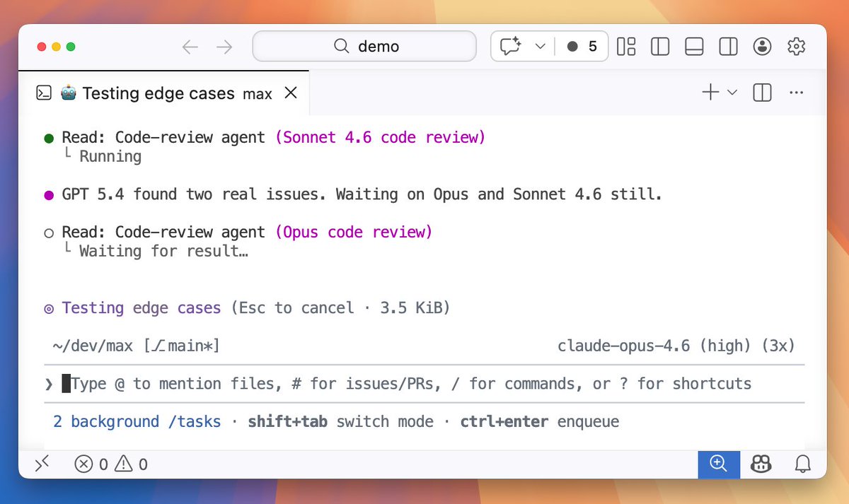Image resolution: width=849 pixels, height=504 pixels.
Task: Split the editor layout
Action: (x=762, y=93)
